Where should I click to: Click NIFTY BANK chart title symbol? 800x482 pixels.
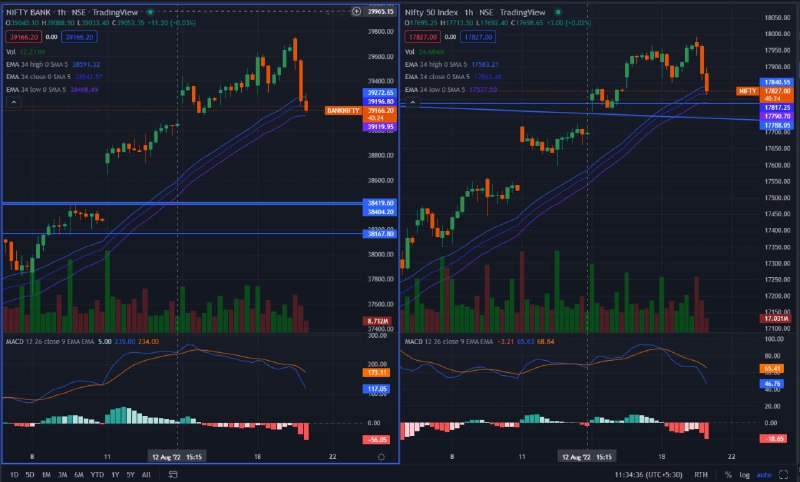28,12
